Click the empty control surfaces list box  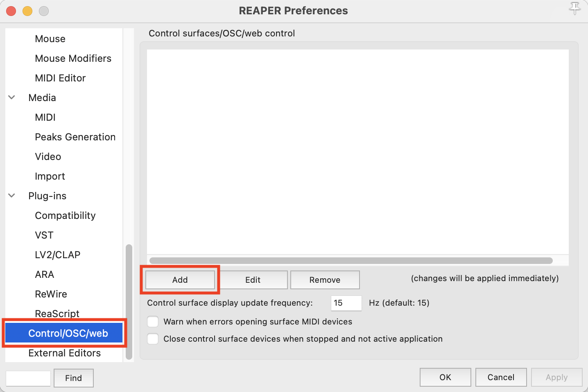click(358, 152)
